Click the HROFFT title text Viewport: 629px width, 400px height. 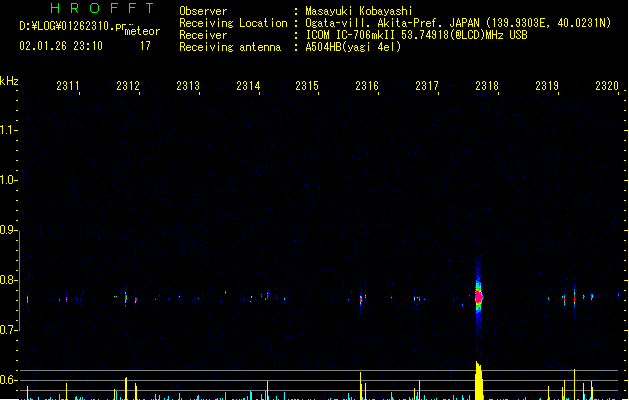point(102,8)
